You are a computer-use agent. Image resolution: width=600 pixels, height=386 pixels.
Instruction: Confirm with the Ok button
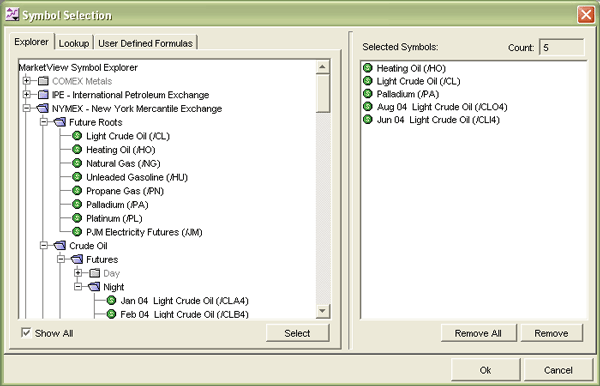click(485, 370)
